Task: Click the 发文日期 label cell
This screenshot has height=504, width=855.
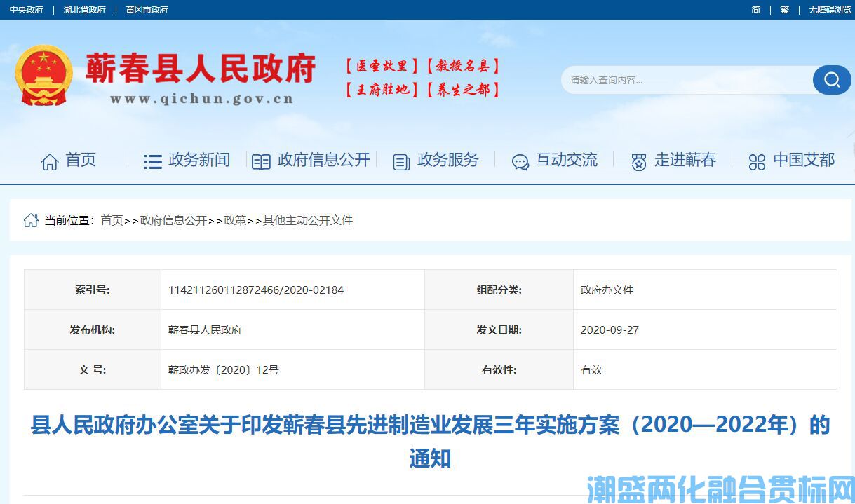Action: click(x=499, y=329)
